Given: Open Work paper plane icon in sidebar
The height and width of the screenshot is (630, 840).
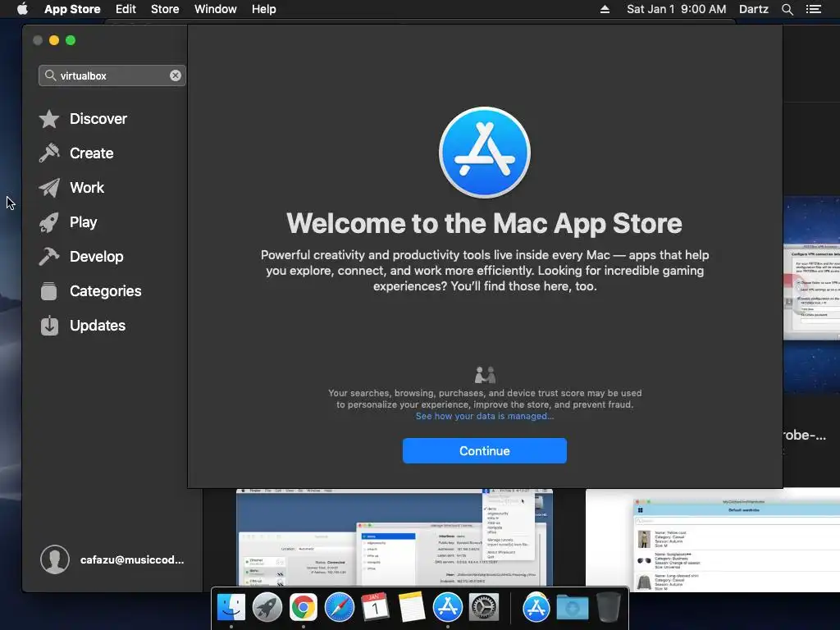Looking at the screenshot, I should click(49, 188).
